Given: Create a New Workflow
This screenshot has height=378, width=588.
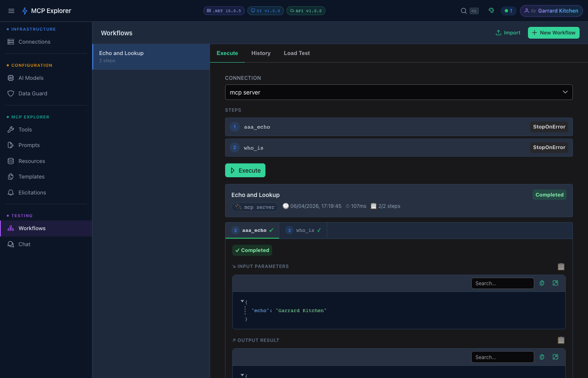Looking at the screenshot, I should pos(554,32).
